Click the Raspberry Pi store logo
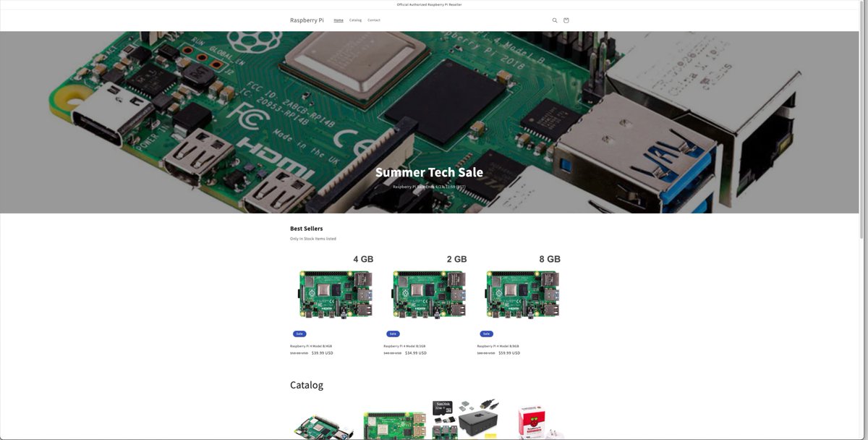868x440 pixels. click(306, 20)
